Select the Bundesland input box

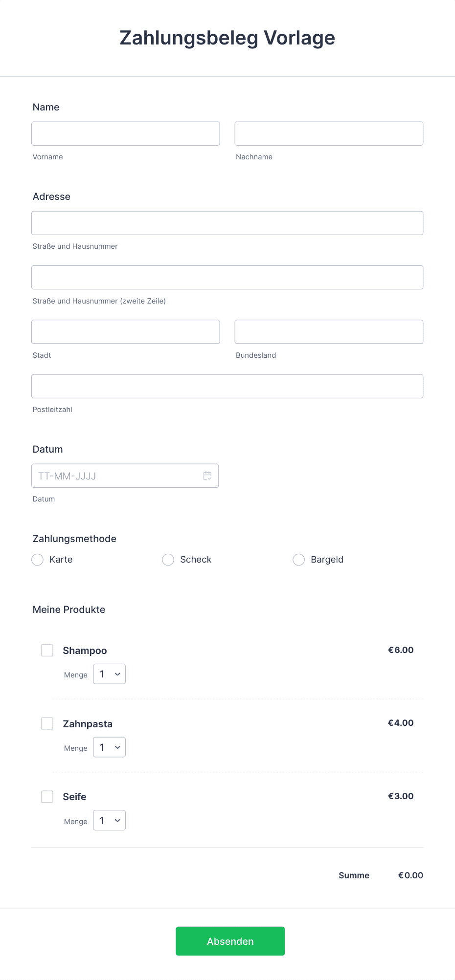[x=329, y=332]
